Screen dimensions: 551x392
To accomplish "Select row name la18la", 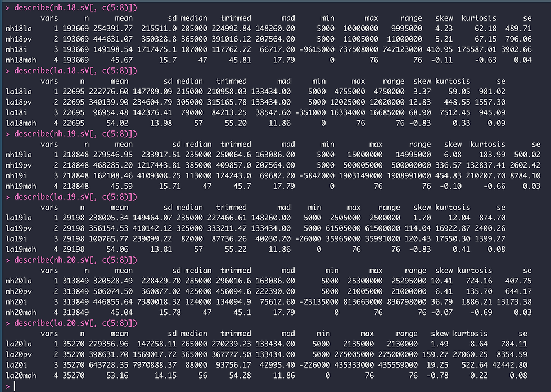I will (19, 92).
